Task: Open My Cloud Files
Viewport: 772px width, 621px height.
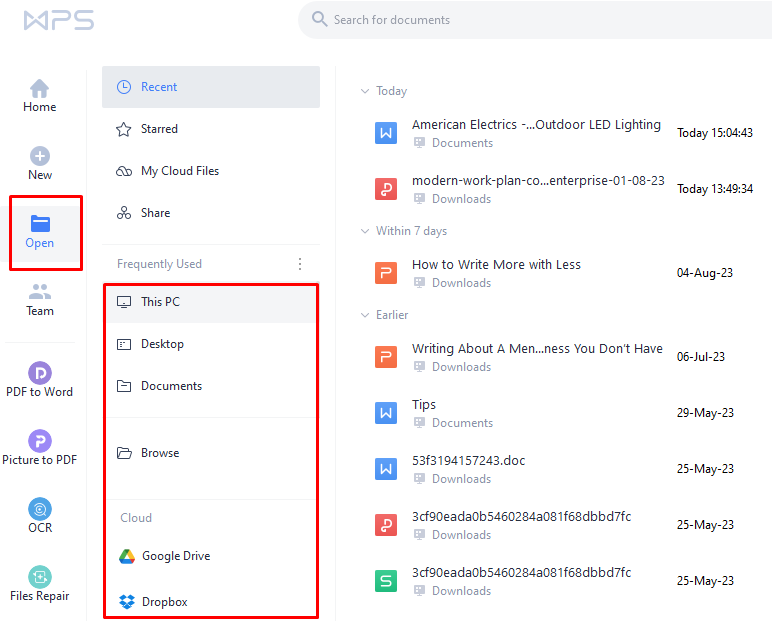Action: tap(211, 171)
